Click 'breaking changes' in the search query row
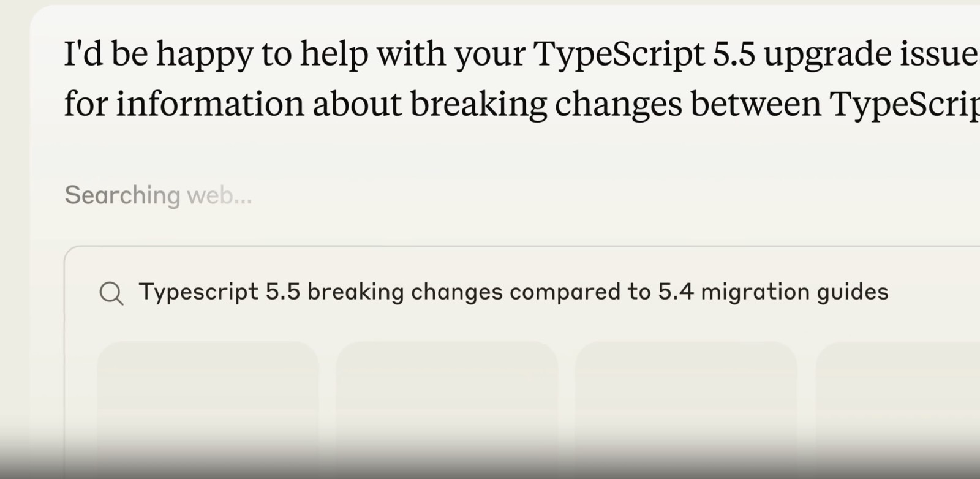The width and height of the screenshot is (980, 479). [405, 292]
